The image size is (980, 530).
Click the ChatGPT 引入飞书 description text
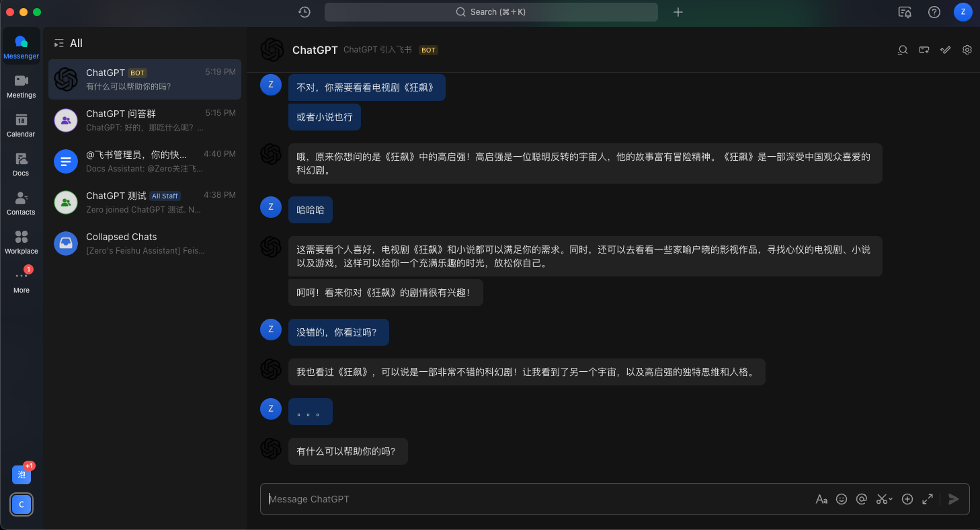(378, 50)
